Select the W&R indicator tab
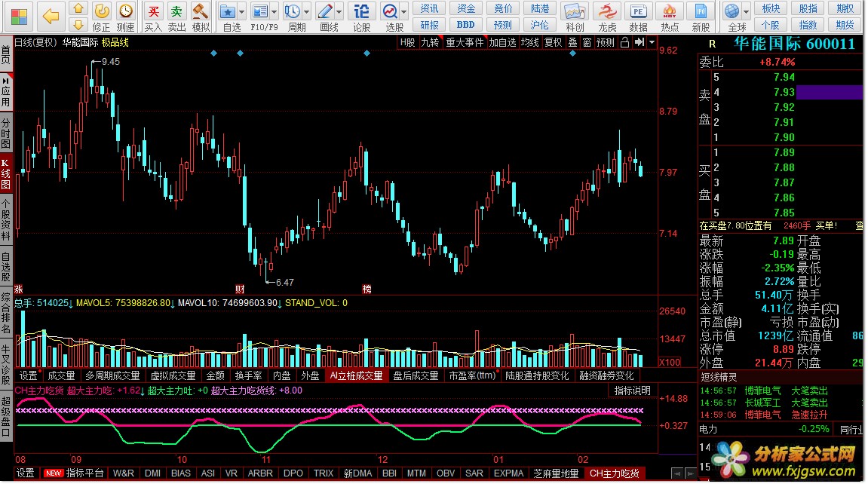The image size is (868, 484). 124,473
